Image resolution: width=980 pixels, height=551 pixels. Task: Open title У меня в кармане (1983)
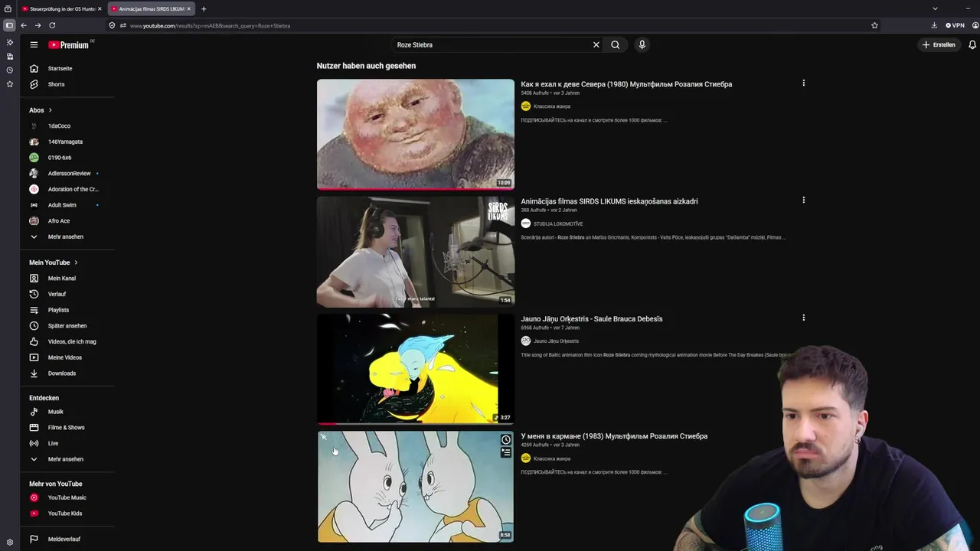[614, 436]
